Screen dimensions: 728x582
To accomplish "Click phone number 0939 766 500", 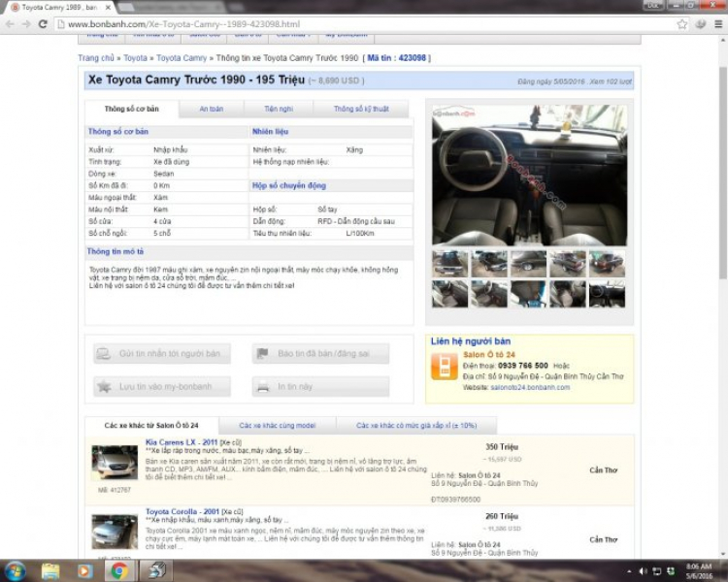I will click(523, 366).
